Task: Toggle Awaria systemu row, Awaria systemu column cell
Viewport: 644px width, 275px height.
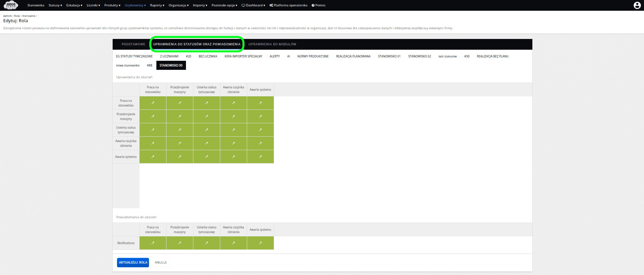Action: point(260,157)
